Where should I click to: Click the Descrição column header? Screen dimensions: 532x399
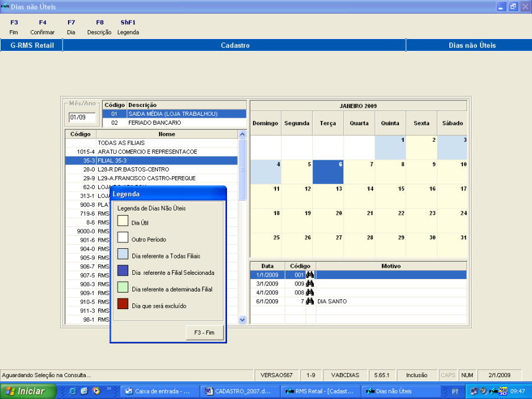(x=186, y=105)
